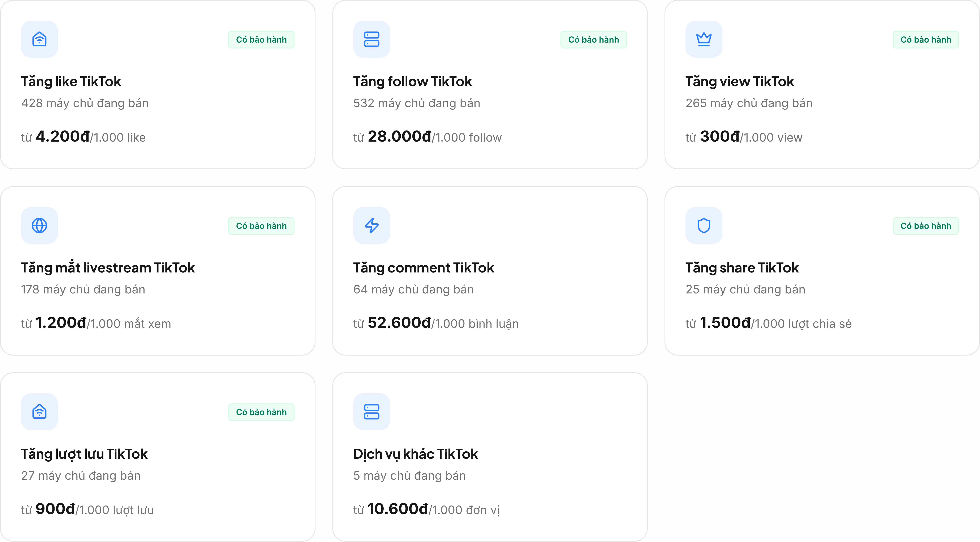
Task: Open the Tăng mắt livestream TikTok title
Action: coord(108,268)
